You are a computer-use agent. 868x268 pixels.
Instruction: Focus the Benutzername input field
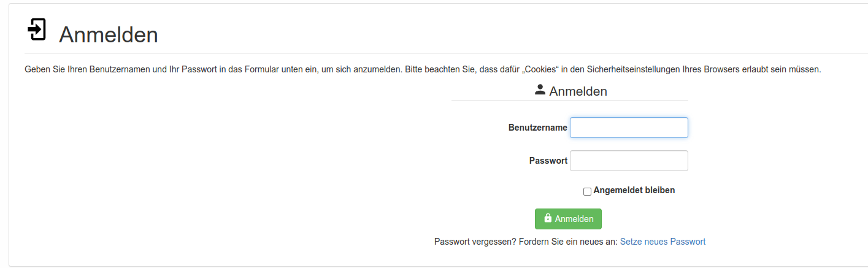coord(629,128)
